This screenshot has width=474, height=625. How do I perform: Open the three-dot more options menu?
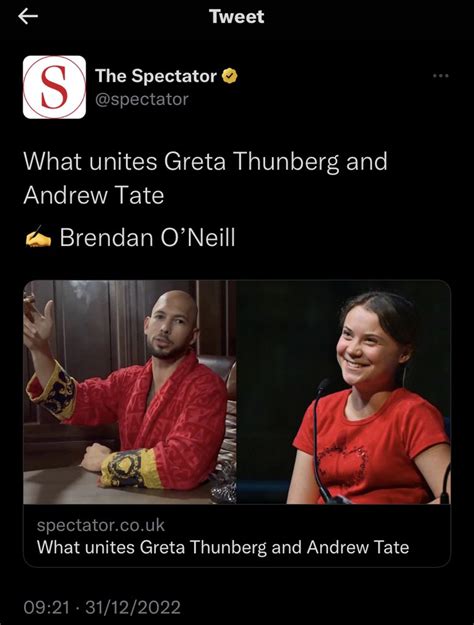tap(441, 75)
